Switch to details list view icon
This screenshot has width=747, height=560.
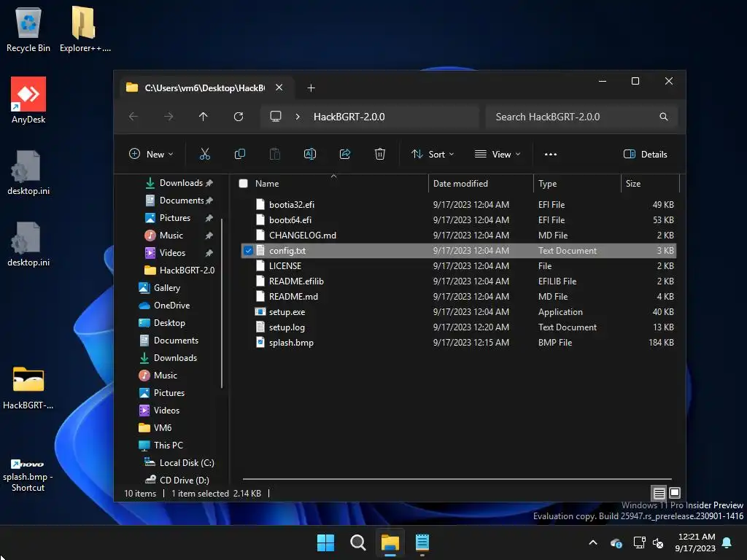coord(659,493)
